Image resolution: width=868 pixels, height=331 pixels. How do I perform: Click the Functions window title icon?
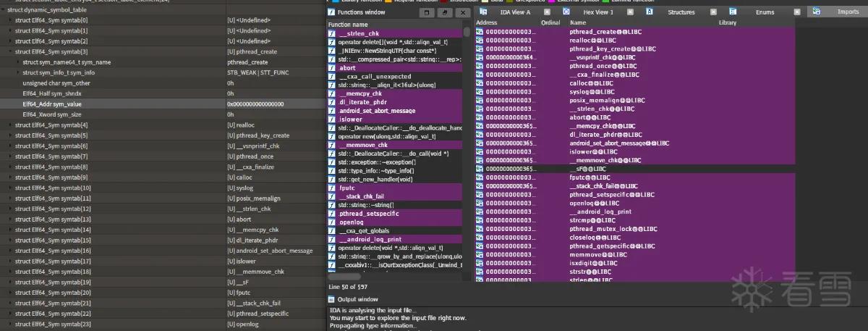tap(331, 13)
